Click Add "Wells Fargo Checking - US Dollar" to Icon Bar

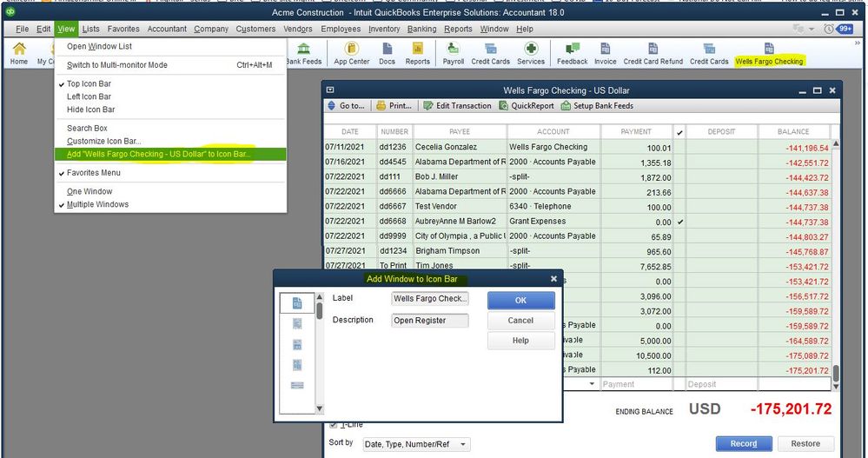170,154
